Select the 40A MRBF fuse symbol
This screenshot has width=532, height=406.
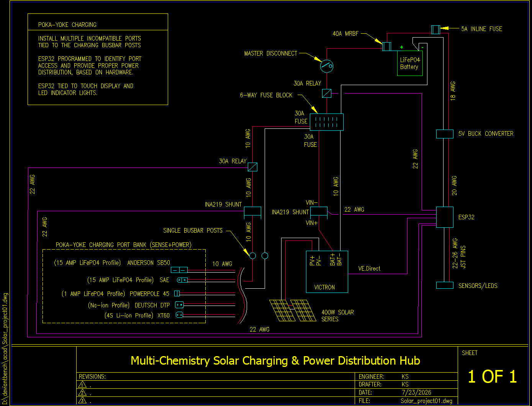(x=387, y=46)
